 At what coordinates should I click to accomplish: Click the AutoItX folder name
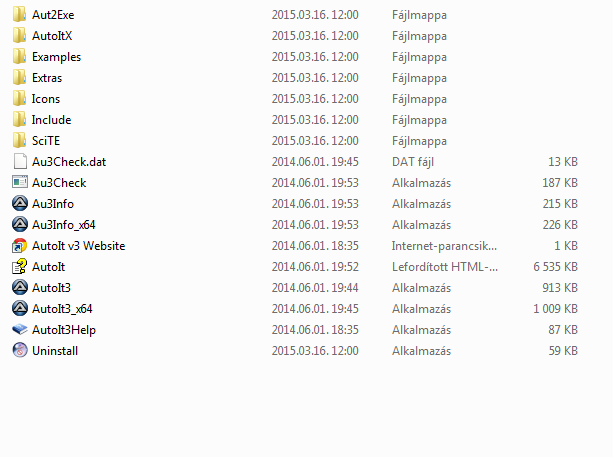[x=52, y=36]
